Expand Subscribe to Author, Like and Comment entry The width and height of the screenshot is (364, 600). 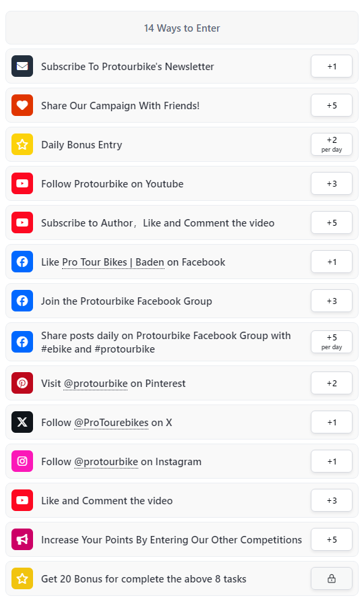tap(182, 222)
